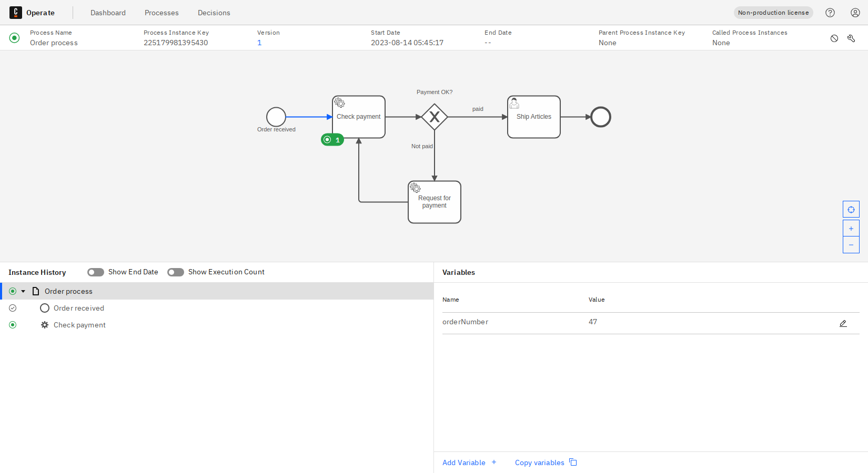Viewport: 868px width, 473px height.
Task: Switch to the Processes tab
Action: click(162, 12)
